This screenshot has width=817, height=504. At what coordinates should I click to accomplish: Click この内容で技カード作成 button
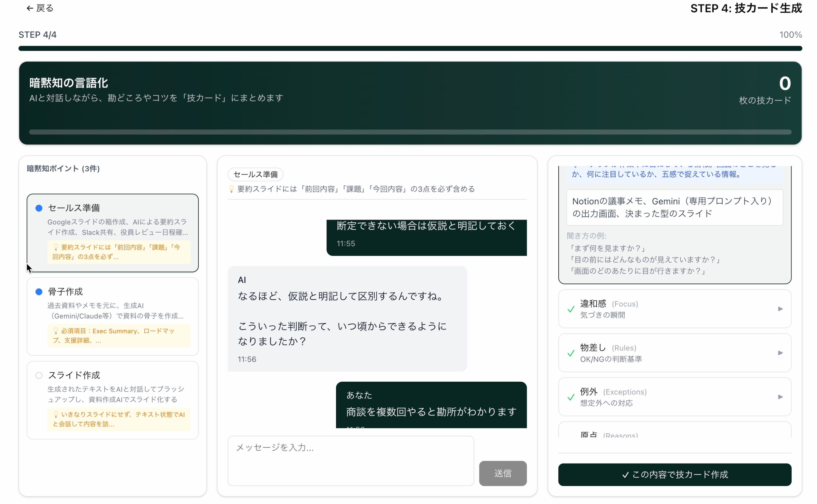[x=675, y=474]
